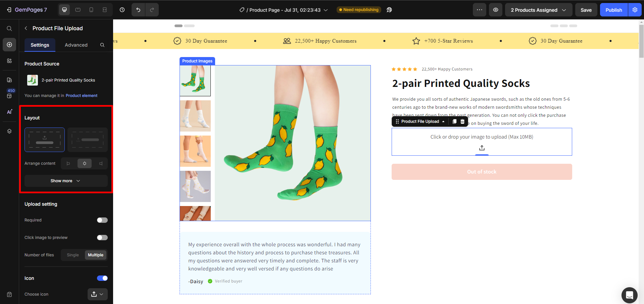Duplicate the Product File Upload element
This screenshot has width=644, height=304.
(x=454, y=121)
